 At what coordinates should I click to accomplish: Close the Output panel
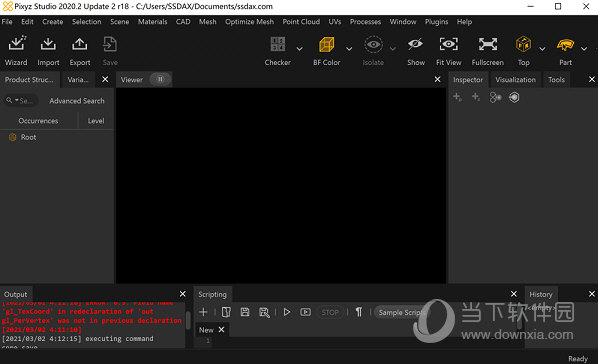[x=183, y=294]
